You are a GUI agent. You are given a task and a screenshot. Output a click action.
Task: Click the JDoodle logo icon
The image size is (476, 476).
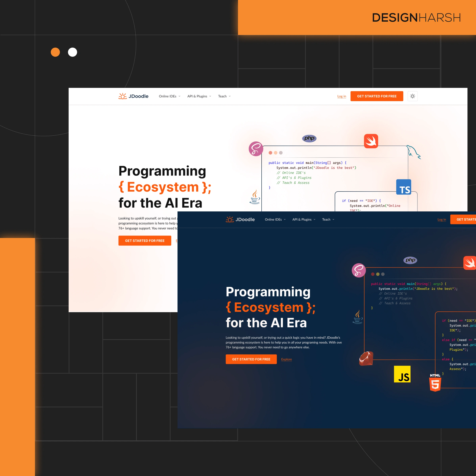(121, 96)
